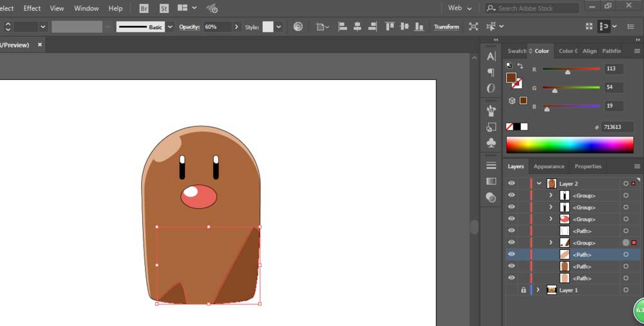
Task: Click the Opacity label link
Action: click(189, 26)
